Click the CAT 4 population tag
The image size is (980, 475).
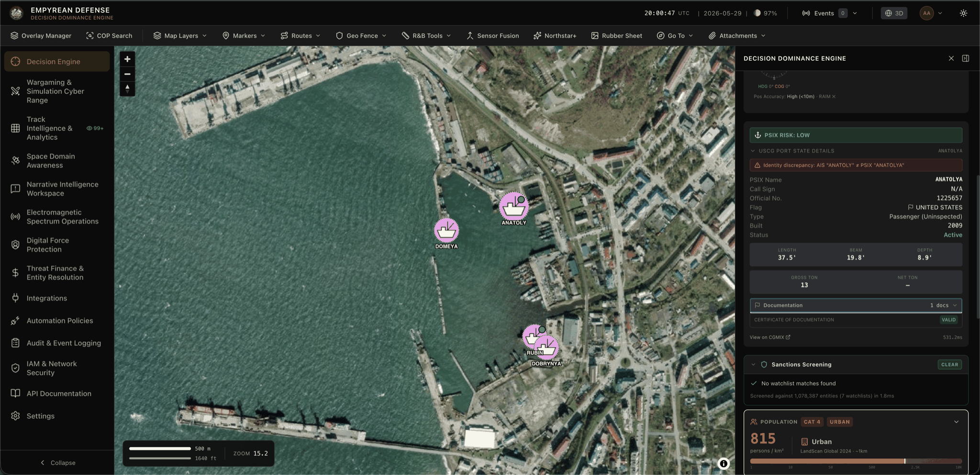point(812,422)
